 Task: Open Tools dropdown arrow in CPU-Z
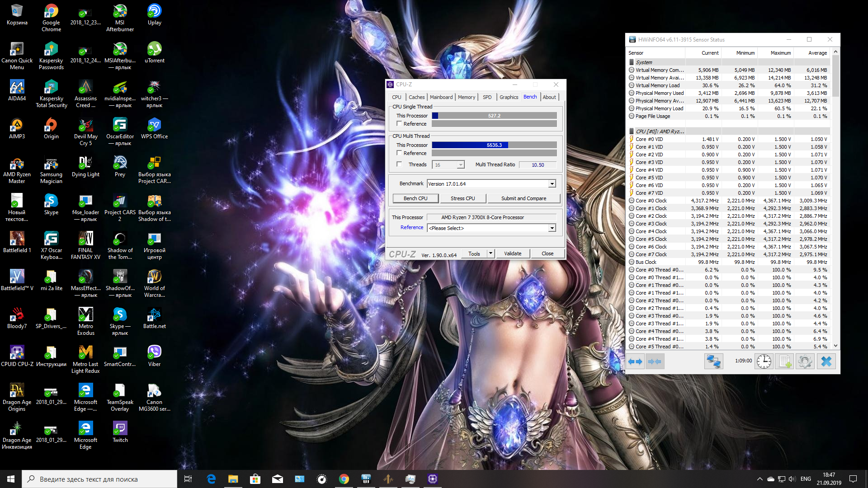[x=491, y=253]
